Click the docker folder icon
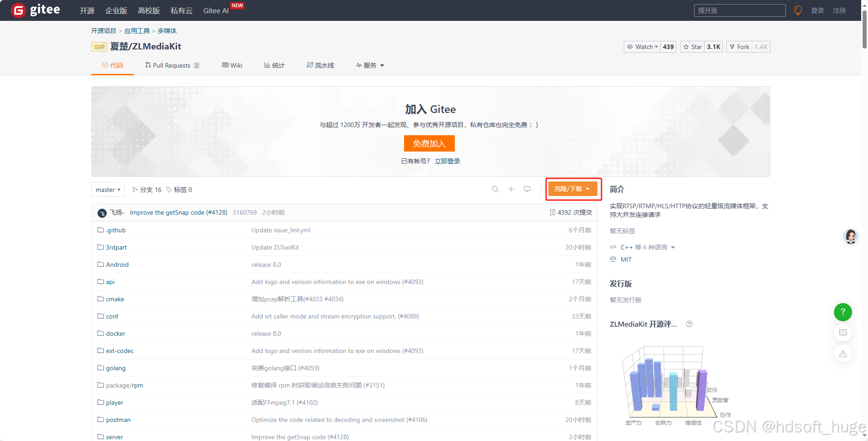This screenshot has width=868, height=441. (101, 333)
